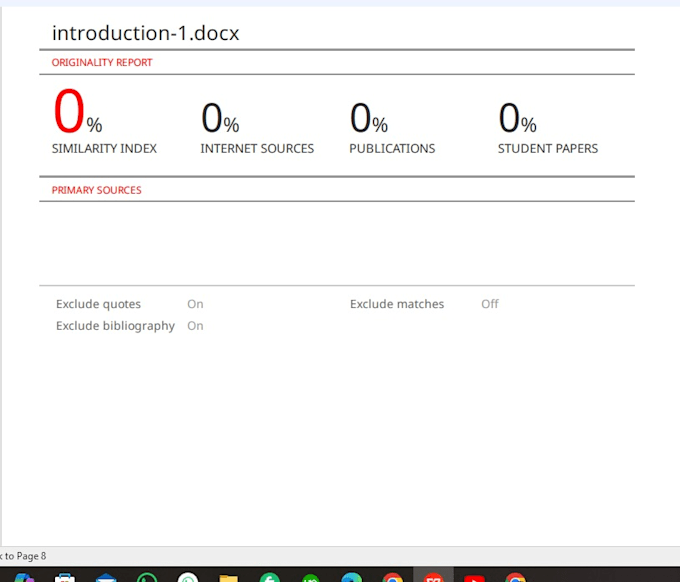
Task: Click the introduction-1.docx document title
Action: [x=146, y=33]
